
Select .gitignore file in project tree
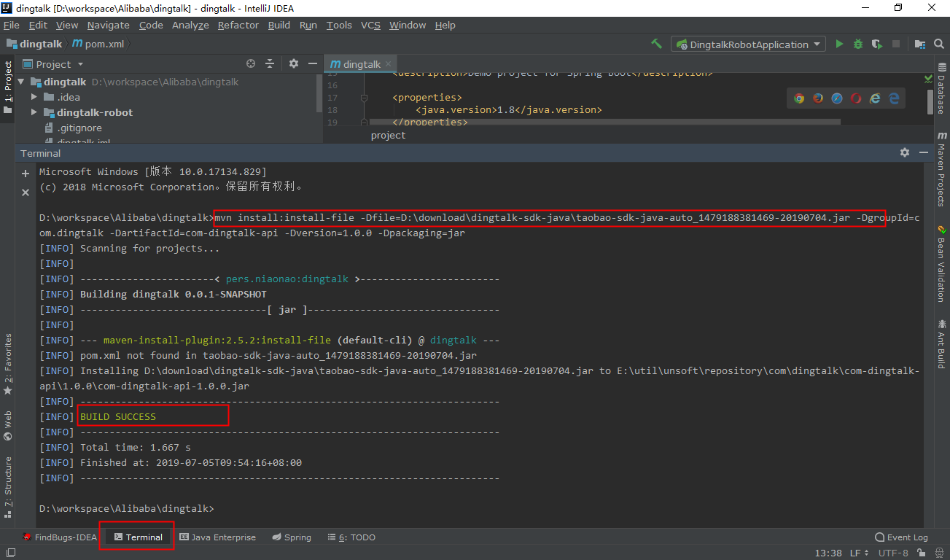pyautogui.click(x=72, y=128)
